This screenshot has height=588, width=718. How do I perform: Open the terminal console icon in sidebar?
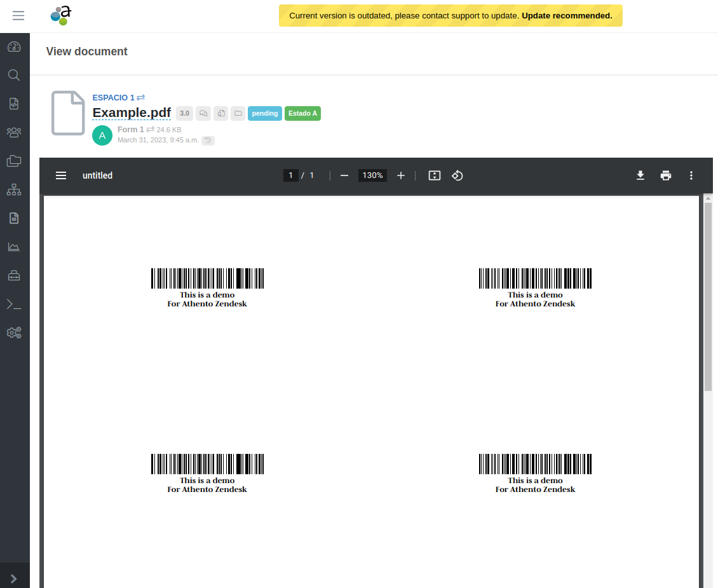(14, 304)
